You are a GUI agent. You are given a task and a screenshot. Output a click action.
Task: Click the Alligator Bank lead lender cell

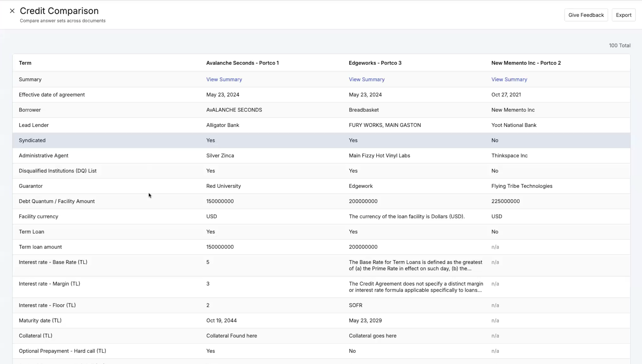222,125
